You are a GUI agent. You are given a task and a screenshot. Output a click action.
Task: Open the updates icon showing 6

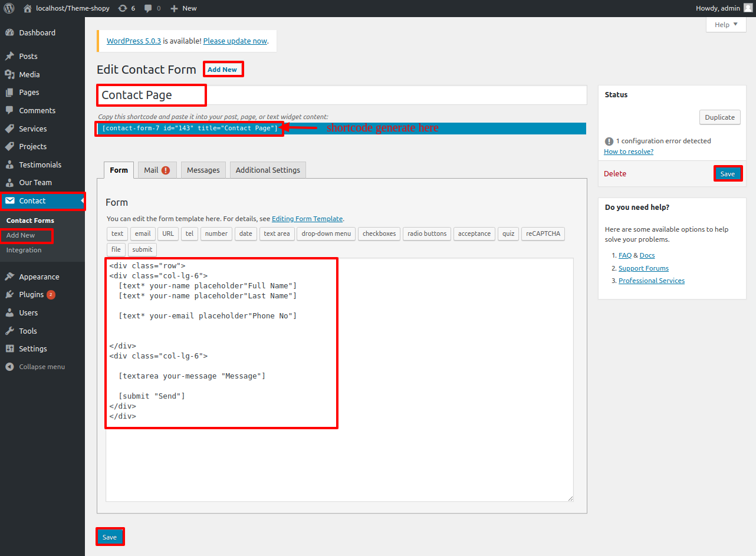pyautogui.click(x=126, y=8)
